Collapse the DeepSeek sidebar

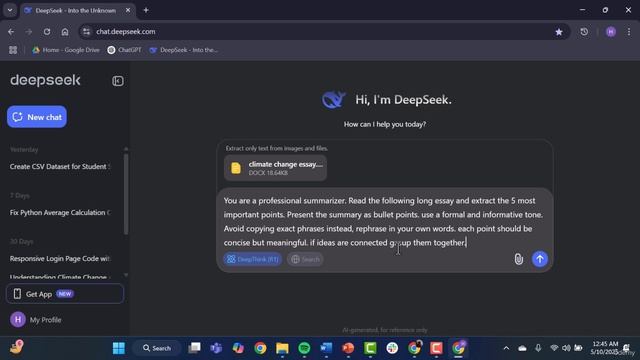(118, 81)
